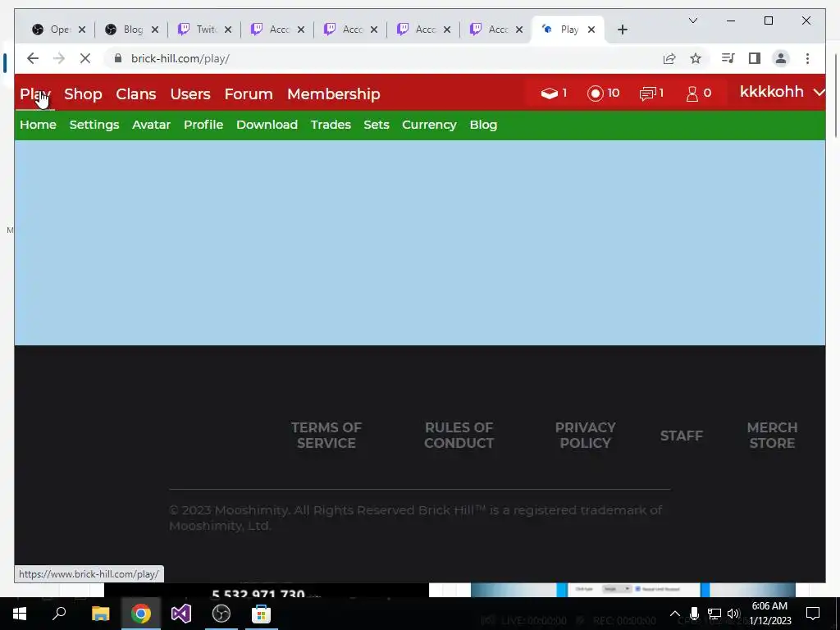The width and height of the screenshot is (840, 630).
Task: Open Visual Studio from taskbar
Action: click(181, 614)
